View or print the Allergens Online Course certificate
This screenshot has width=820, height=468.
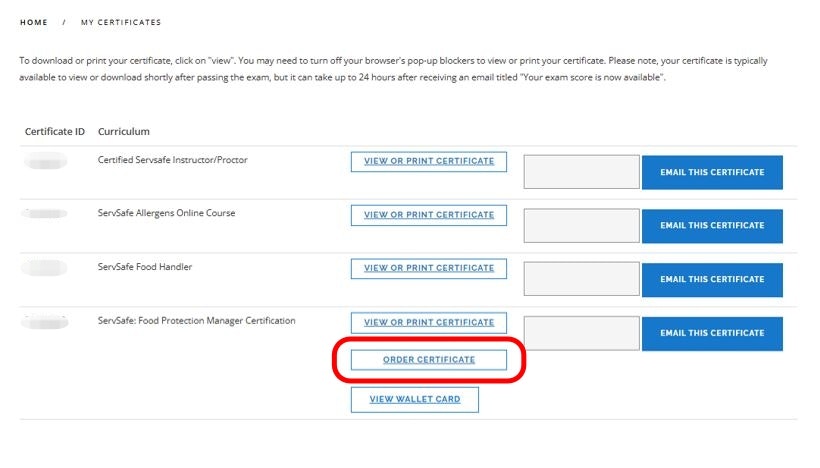(x=429, y=215)
